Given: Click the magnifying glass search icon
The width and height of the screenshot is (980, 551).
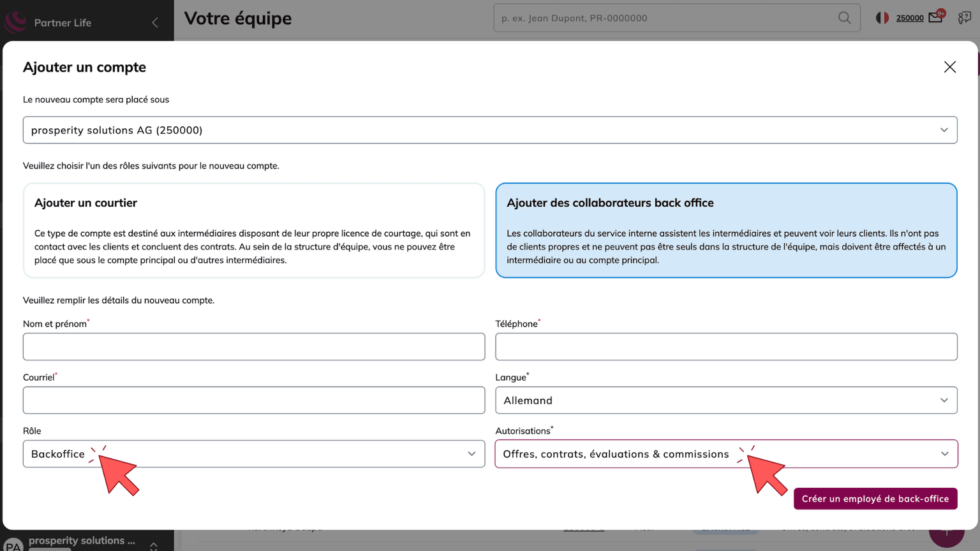Looking at the screenshot, I should click(844, 18).
